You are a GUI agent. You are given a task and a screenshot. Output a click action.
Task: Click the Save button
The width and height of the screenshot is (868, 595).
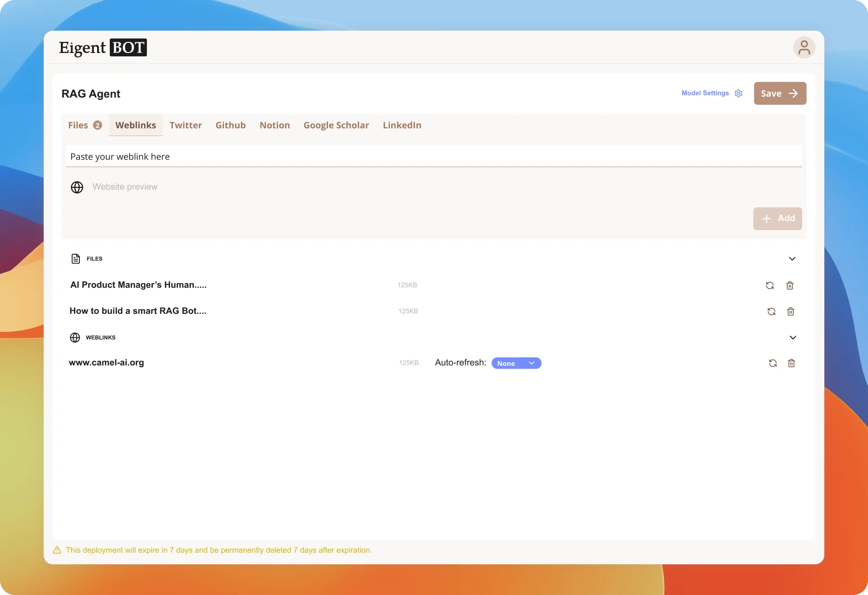point(780,93)
